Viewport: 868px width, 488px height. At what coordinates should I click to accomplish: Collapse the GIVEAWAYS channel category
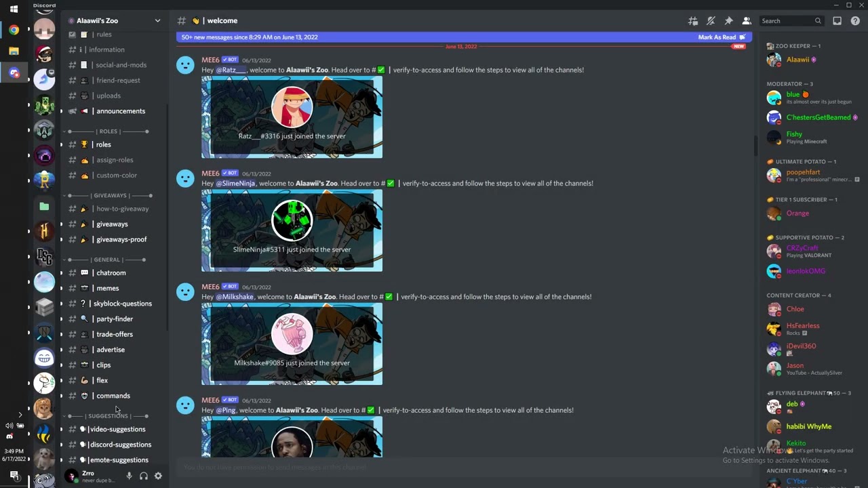coord(110,196)
